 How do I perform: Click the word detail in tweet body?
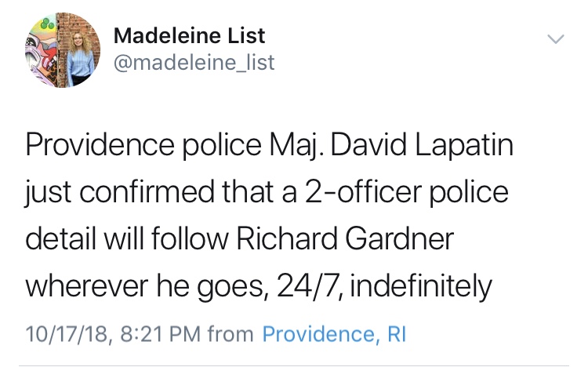[x=60, y=238]
